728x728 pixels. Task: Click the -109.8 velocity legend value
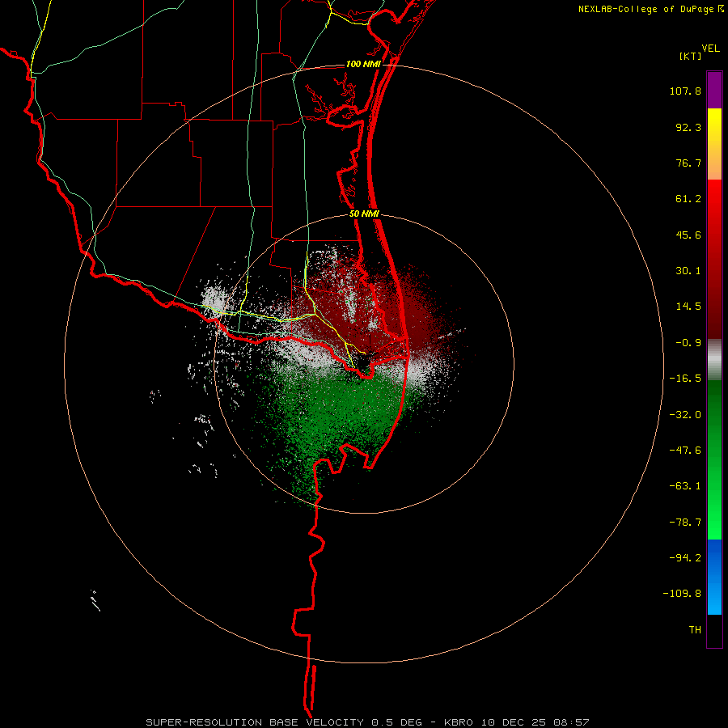682,594
